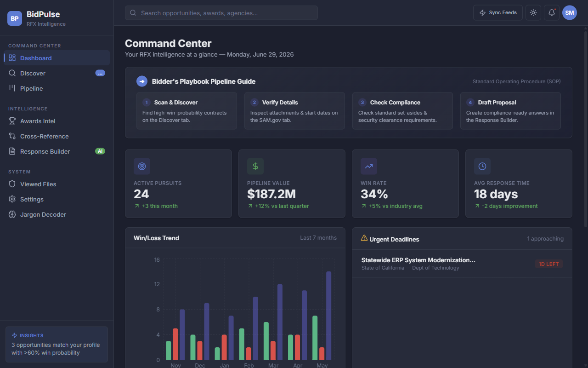Open Settings from the sidebar

pyautogui.click(x=57, y=199)
